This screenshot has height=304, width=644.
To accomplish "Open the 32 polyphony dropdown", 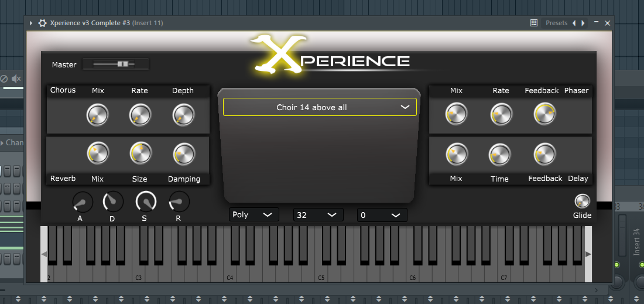I will pyautogui.click(x=318, y=215).
